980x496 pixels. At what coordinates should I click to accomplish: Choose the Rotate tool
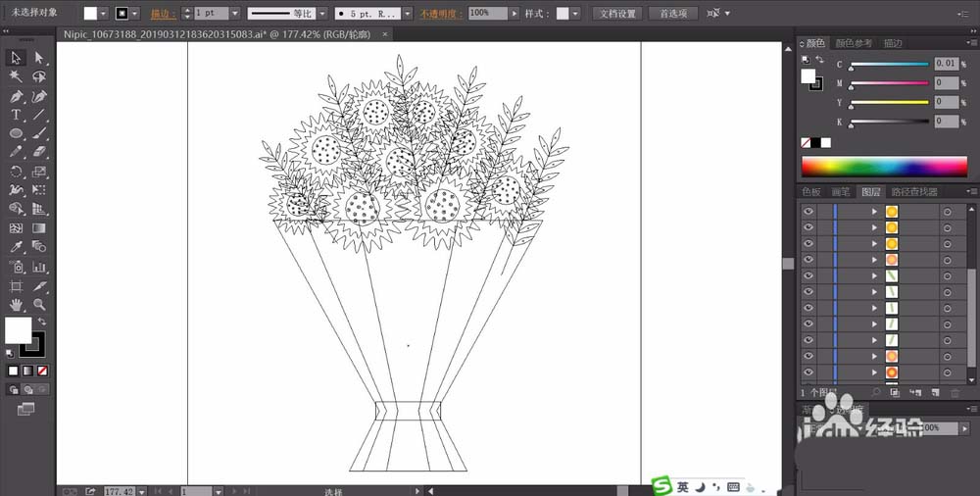pyautogui.click(x=17, y=172)
